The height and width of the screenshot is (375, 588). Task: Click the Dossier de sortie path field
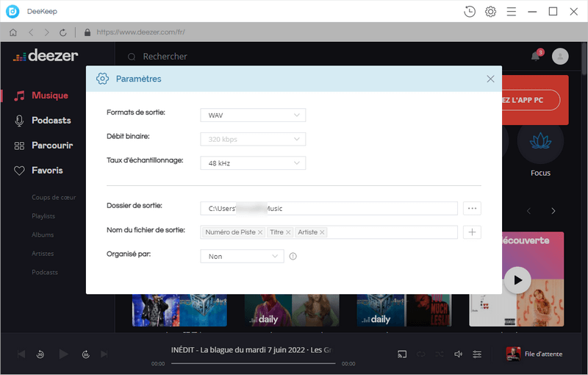(x=329, y=209)
